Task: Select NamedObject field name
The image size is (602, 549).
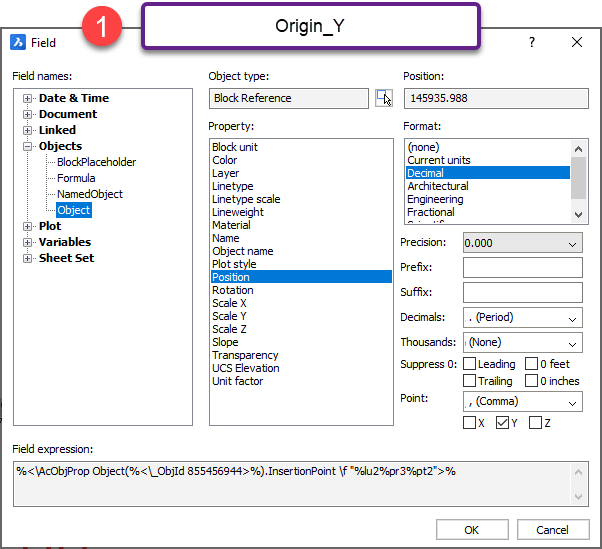Action: (x=90, y=194)
